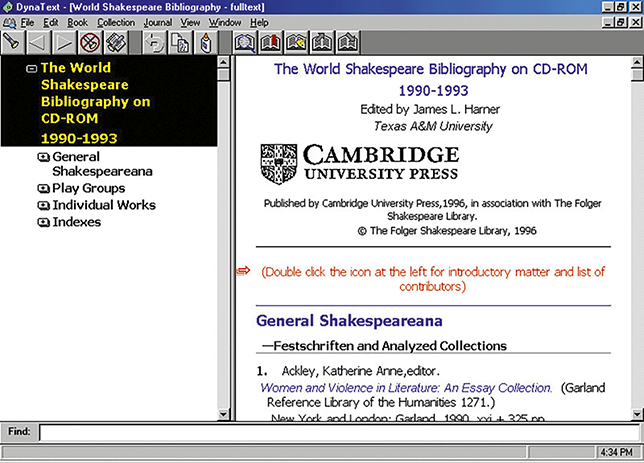644x463 pixels.
Task: Open the Collection menu
Action: 116,22
